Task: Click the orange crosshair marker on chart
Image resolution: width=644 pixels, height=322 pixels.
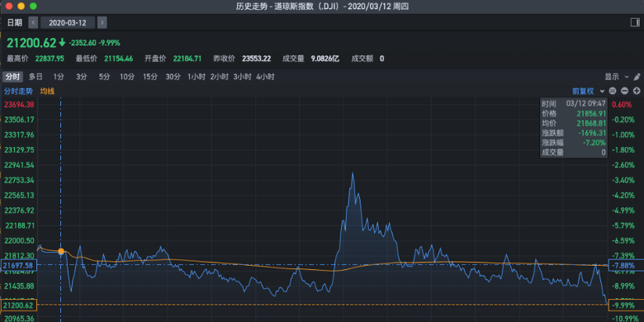Action: pos(61,251)
